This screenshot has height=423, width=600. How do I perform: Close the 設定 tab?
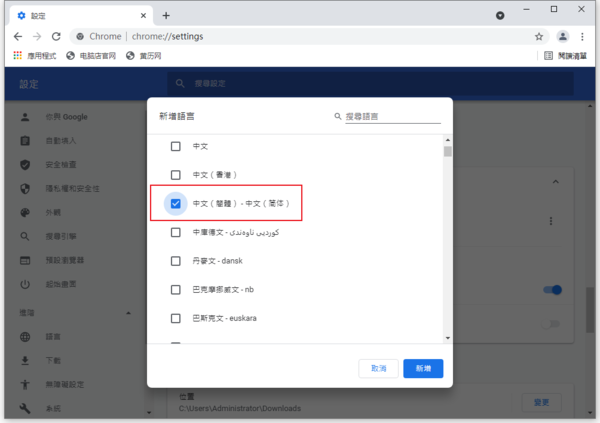pos(143,16)
